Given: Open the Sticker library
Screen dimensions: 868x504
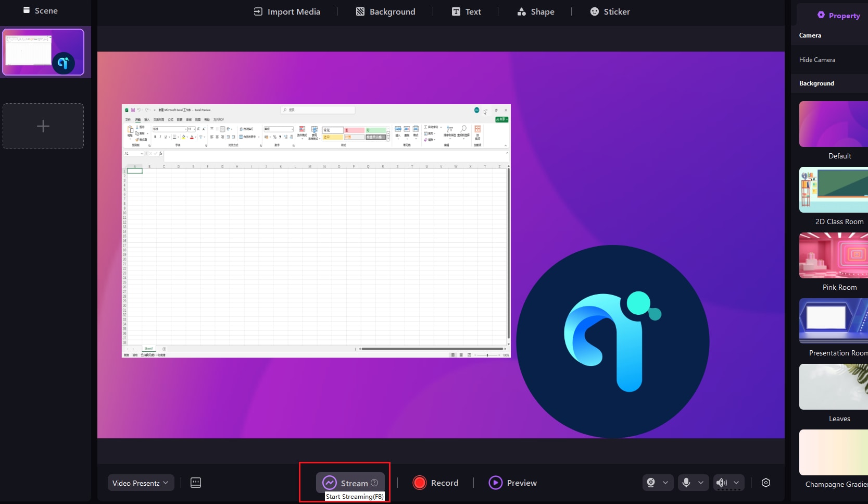Looking at the screenshot, I should pos(610,11).
